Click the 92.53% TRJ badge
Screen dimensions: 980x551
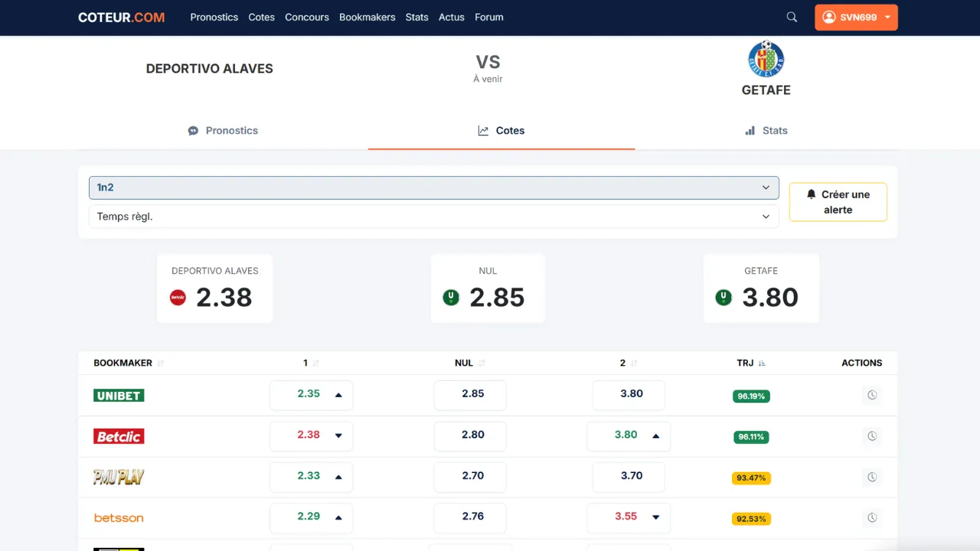coord(751,519)
